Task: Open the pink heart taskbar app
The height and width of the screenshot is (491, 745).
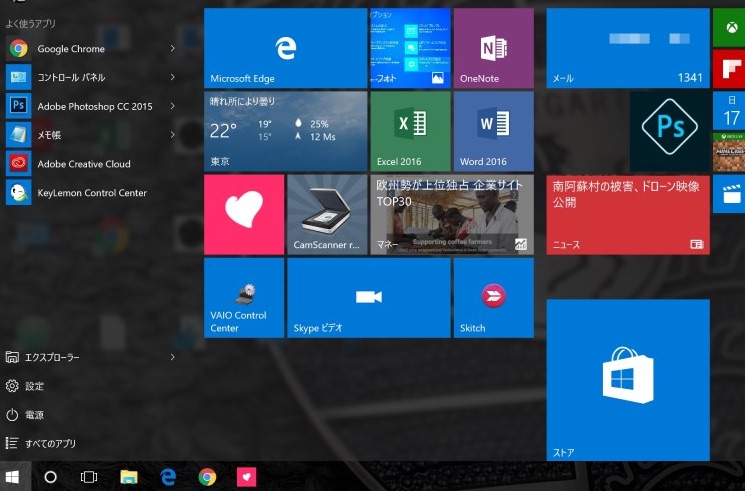Action: 247,477
